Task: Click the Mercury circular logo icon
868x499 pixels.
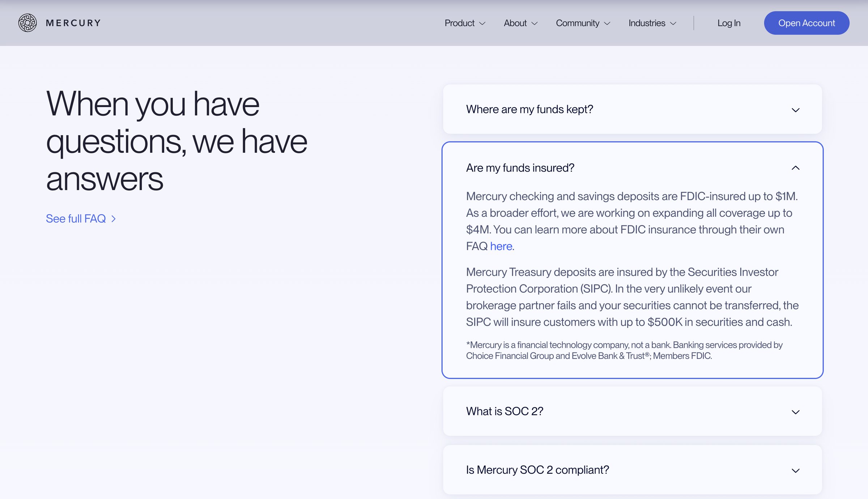Action: pyautogui.click(x=27, y=23)
